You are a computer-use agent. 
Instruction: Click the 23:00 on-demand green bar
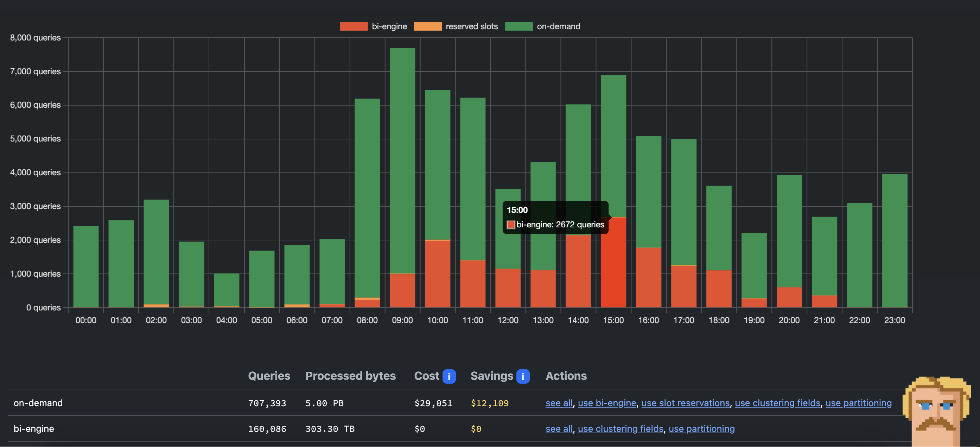click(895, 240)
